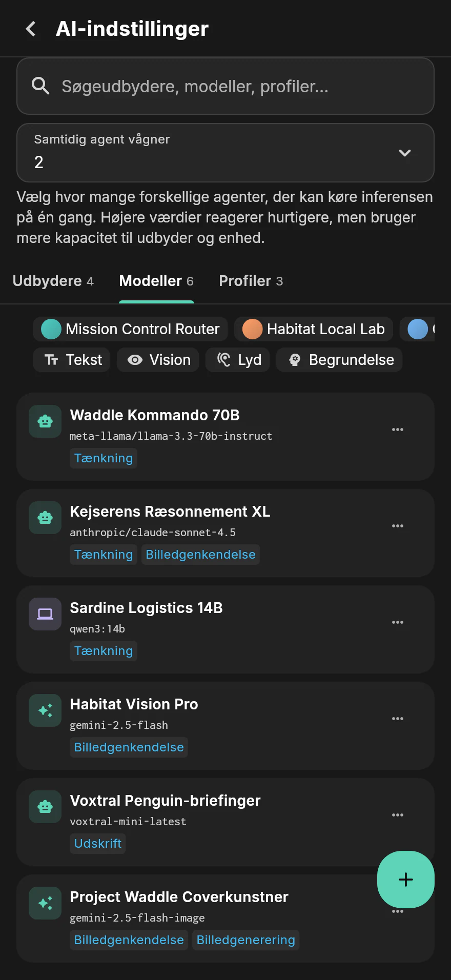Click the robot icon of Waddle Kommando 70B
This screenshot has height=980, width=451.
[45, 421]
